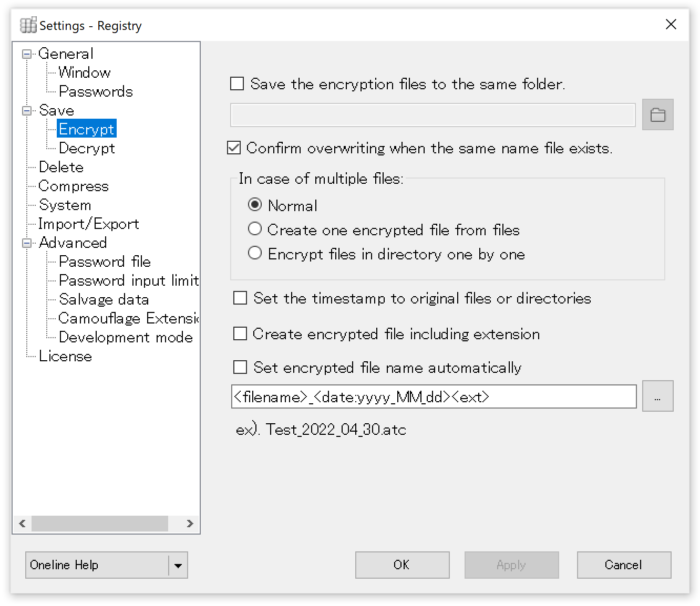The image size is (700, 606).
Task: Click the Cancel button
Action: (624, 565)
